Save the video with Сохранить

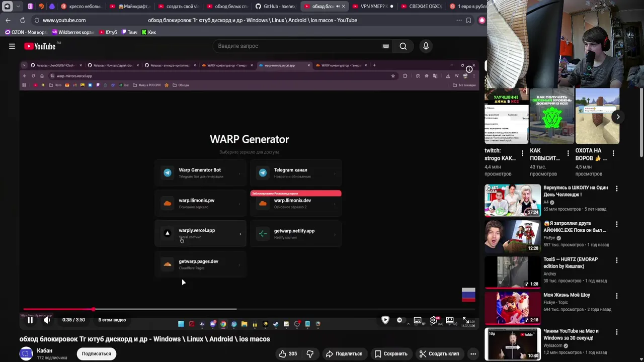click(x=391, y=354)
